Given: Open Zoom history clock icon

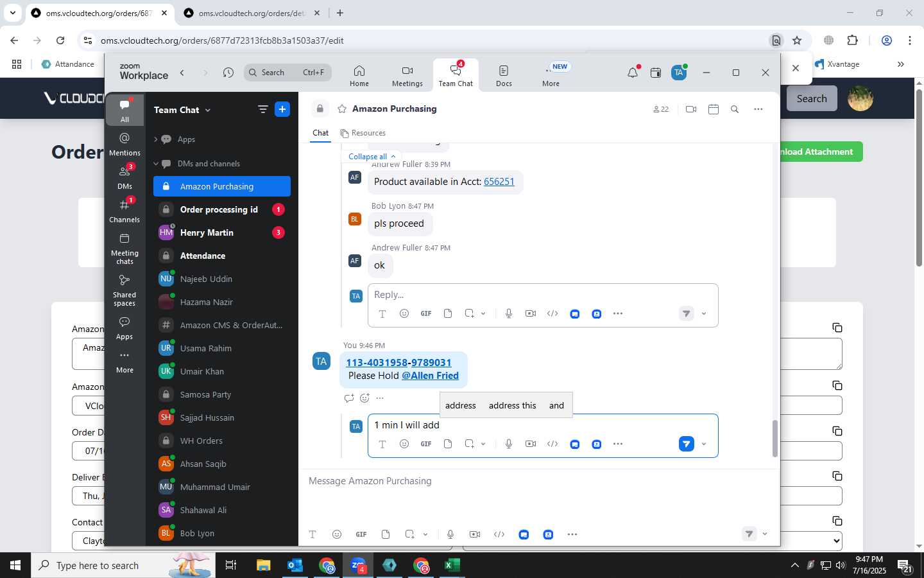Looking at the screenshot, I should tap(228, 73).
